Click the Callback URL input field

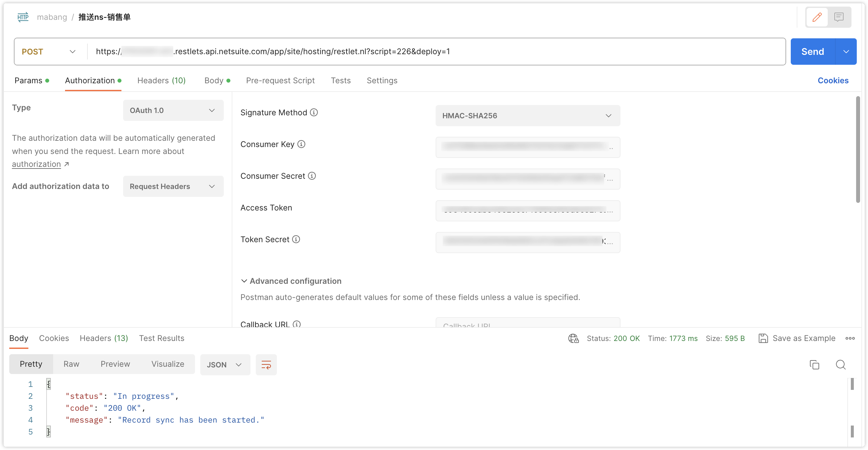[x=528, y=322]
